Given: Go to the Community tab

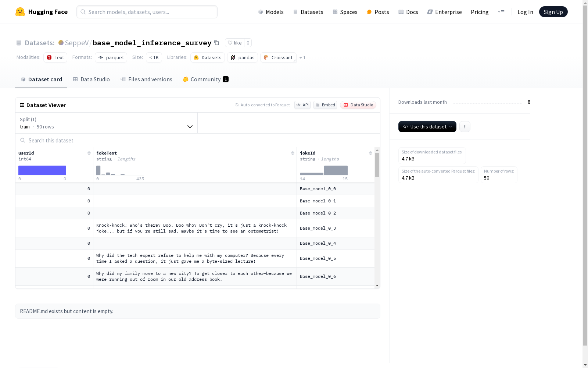Looking at the screenshot, I should pos(205,79).
